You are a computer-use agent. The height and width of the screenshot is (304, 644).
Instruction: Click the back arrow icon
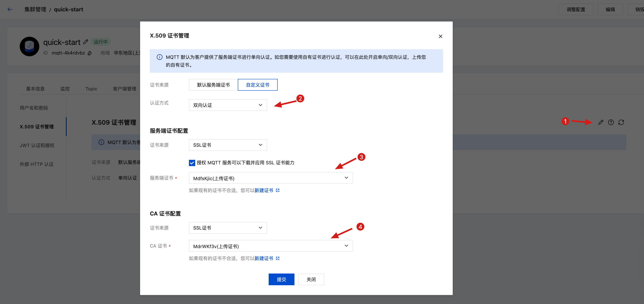tap(10, 10)
